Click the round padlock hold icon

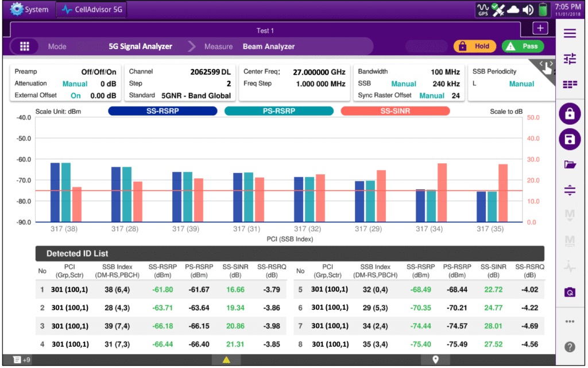570,114
